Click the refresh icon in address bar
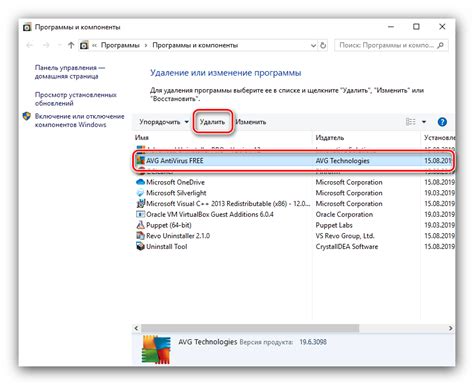Screen dimensions: 474x385 coord(323,45)
